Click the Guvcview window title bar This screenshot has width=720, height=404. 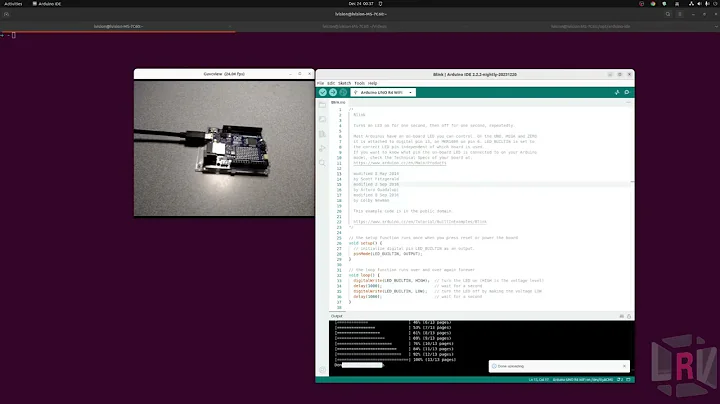click(x=224, y=74)
